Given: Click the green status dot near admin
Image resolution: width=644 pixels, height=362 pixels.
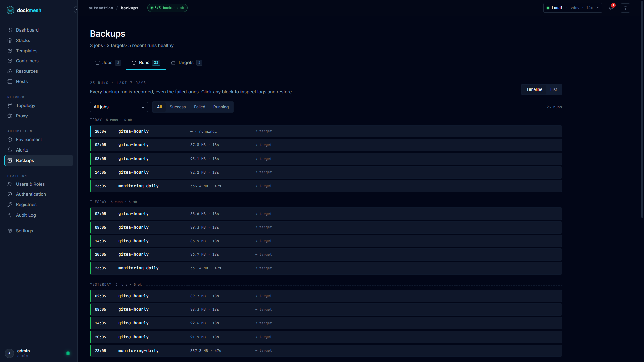Looking at the screenshot, I should 68,353.
